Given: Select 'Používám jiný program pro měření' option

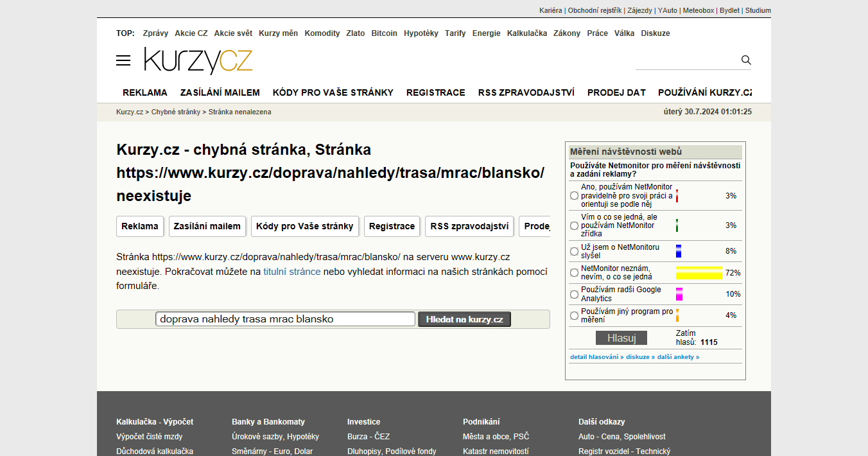Looking at the screenshot, I should coord(574,315).
